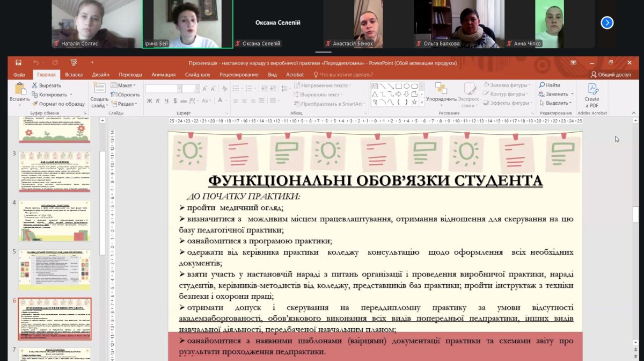Switch to the Анимация ribbon tab
This screenshot has height=361, width=644.
coord(164,75)
